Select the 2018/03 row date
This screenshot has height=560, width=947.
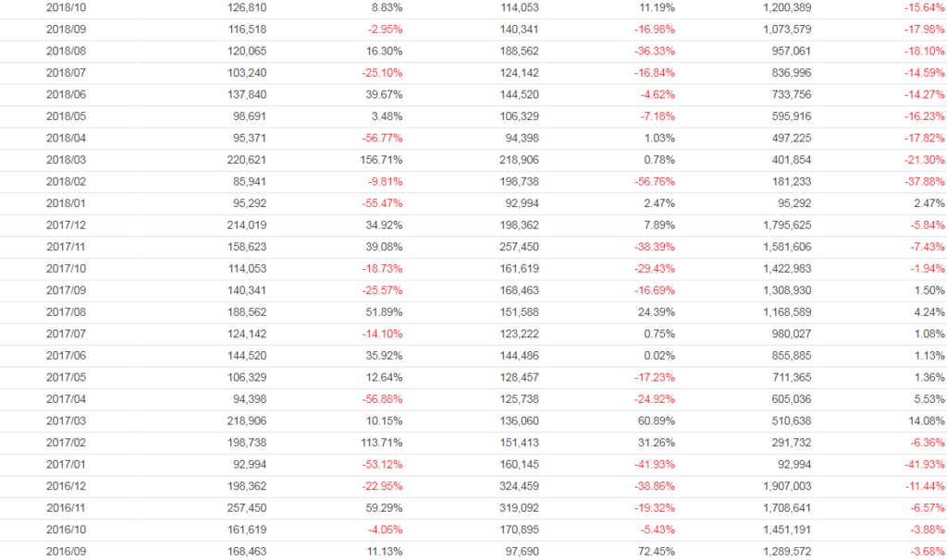point(65,160)
